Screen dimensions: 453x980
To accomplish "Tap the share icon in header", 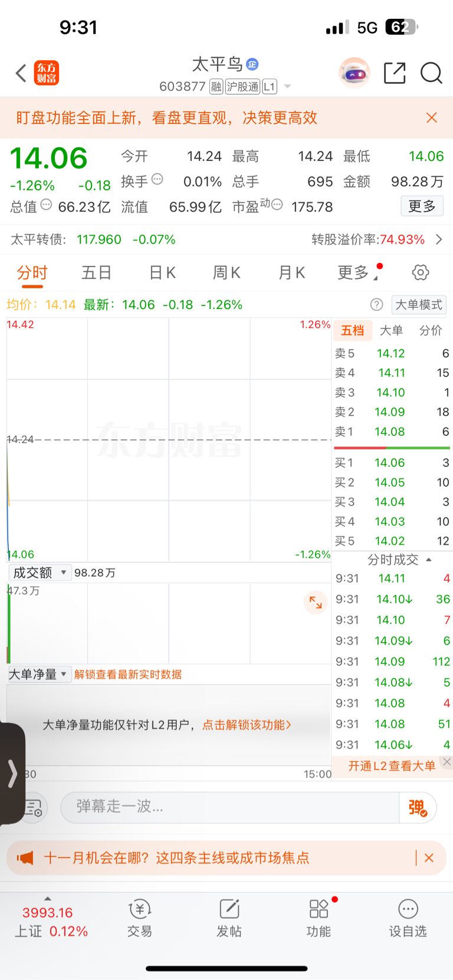I will click(x=395, y=73).
